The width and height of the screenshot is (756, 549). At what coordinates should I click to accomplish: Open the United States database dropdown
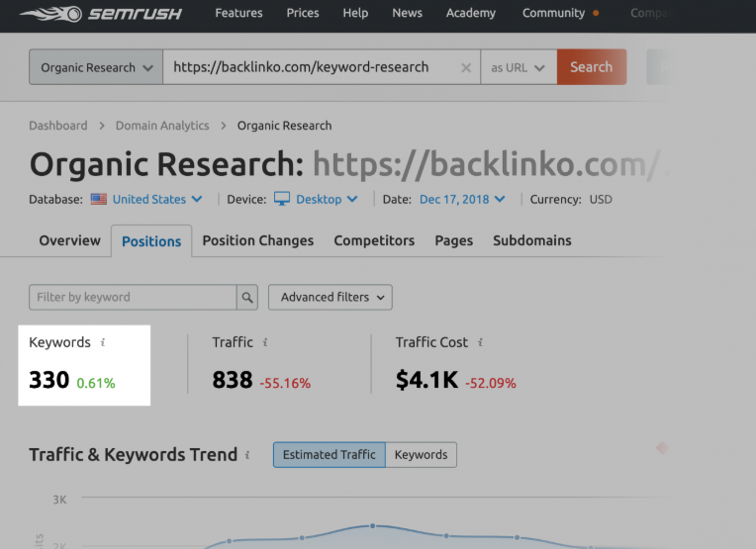(157, 199)
